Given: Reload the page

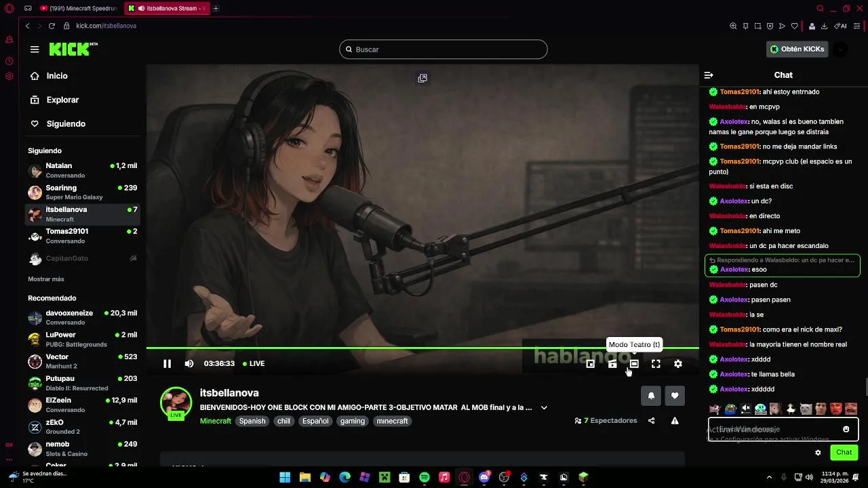Looking at the screenshot, I should (52, 26).
